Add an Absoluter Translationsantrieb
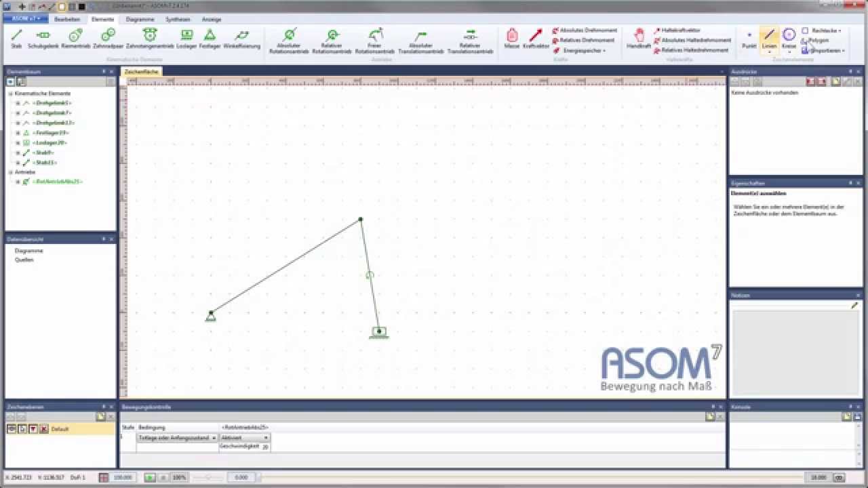 [x=420, y=41]
